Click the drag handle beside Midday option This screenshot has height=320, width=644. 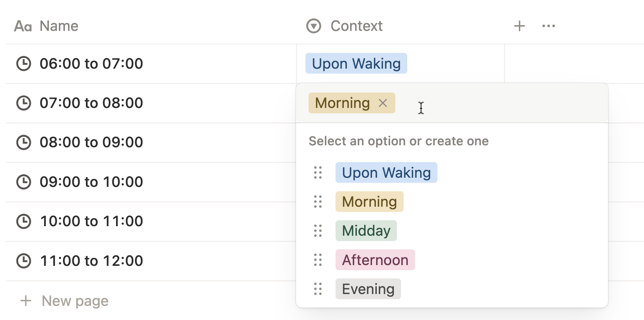coord(318,231)
